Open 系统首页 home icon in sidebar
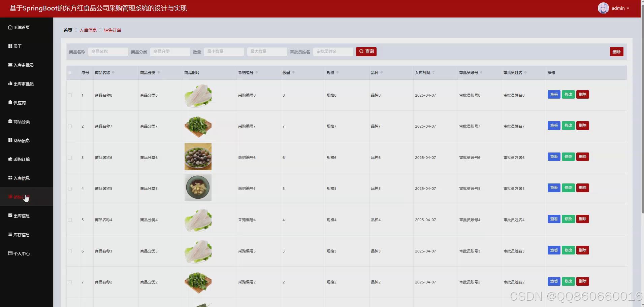This screenshot has width=644, height=307. tap(10, 27)
